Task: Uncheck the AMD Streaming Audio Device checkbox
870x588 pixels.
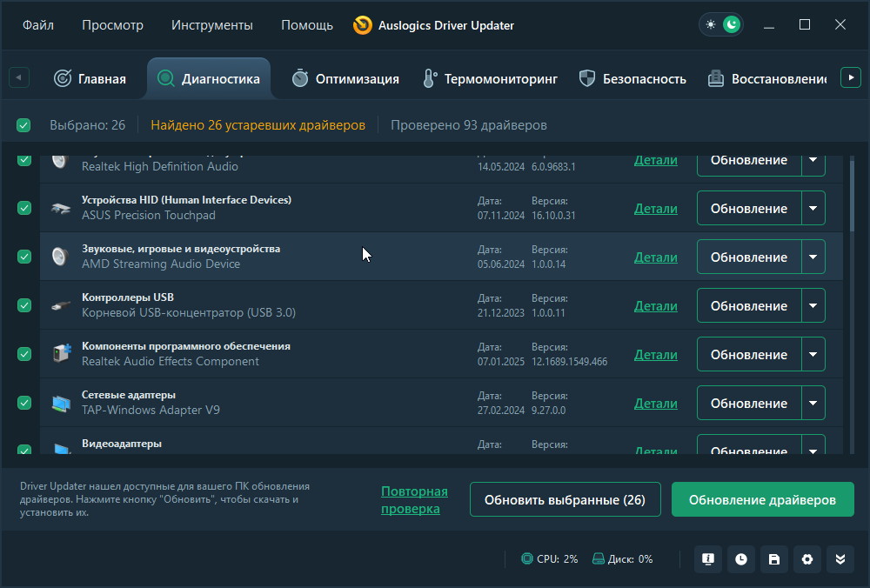Action: (23, 257)
